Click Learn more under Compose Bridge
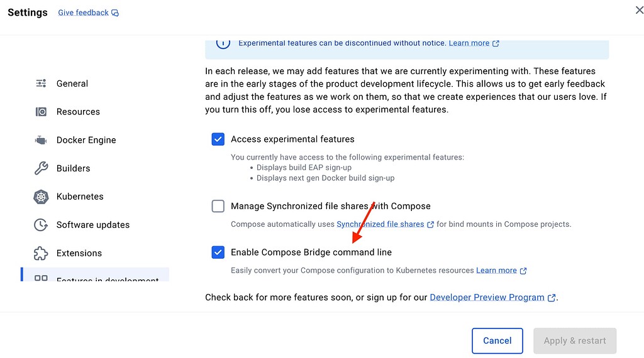 496,271
